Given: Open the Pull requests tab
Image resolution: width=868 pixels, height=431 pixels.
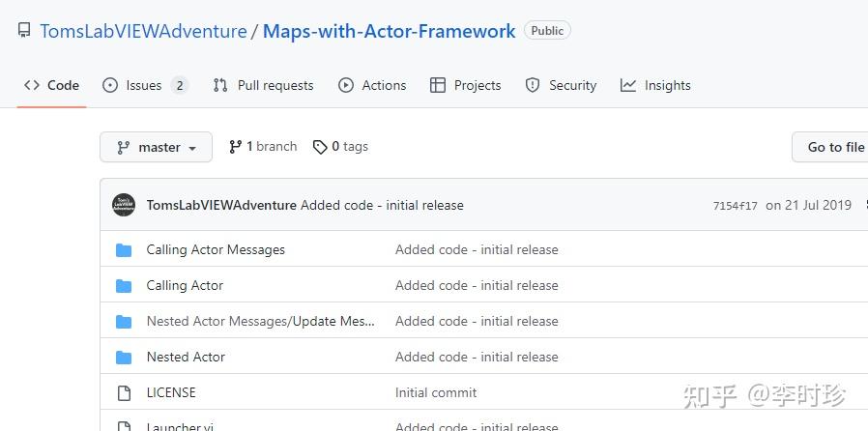Looking at the screenshot, I should click(x=263, y=85).
